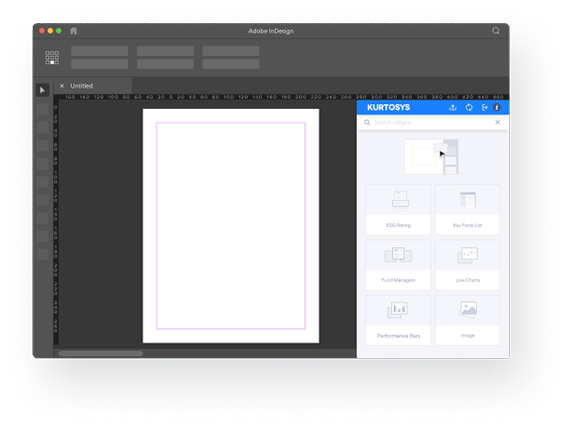Click the horizontal scrollbar at bottom
Viewport: 570px width, 428px height.
pos(101,353)
